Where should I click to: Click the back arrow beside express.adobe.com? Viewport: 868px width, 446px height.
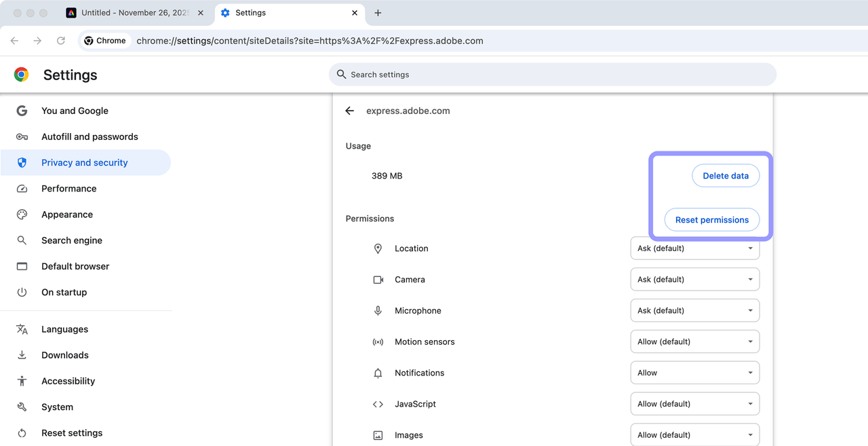(350, 111)
